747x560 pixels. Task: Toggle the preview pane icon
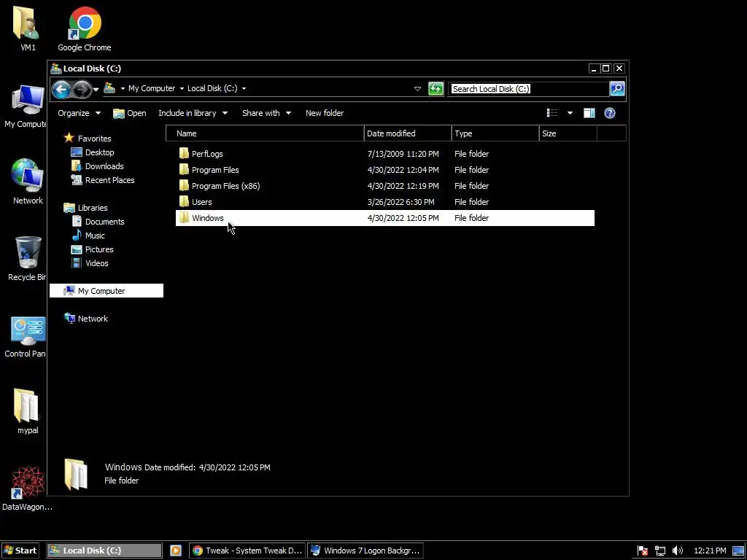click(x=589, y=113)
